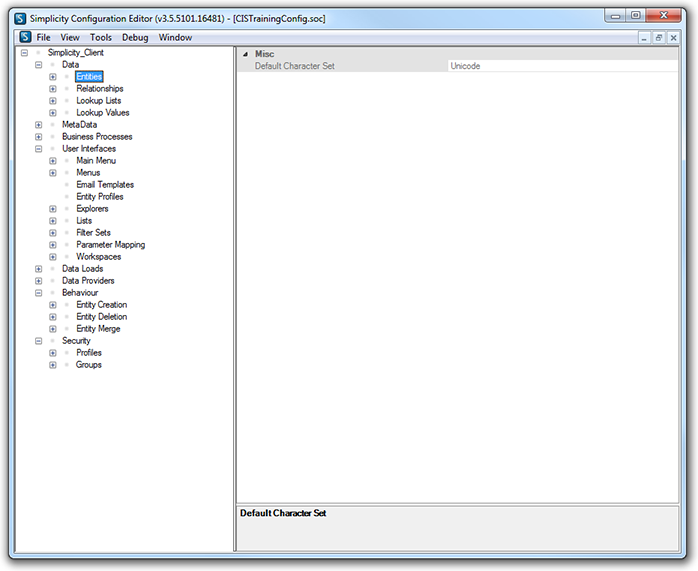Open the Debug menu
Image resolution: width=698 pixels, height=571 pixels.
pos(135,37)
